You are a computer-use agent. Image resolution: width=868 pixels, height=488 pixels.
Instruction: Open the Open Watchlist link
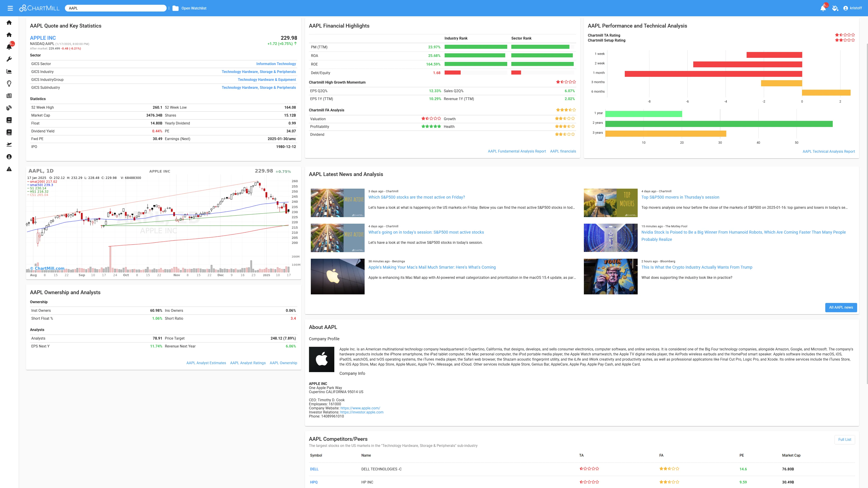pos(194,8)
